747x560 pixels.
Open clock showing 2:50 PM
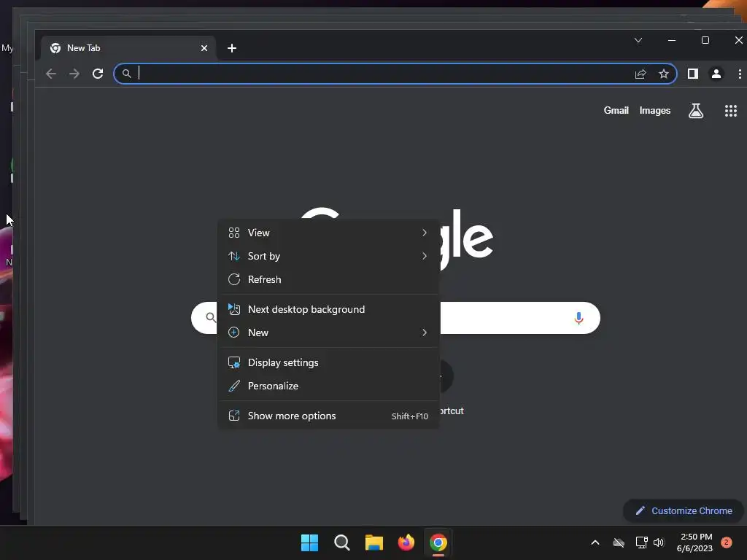pyautogui.click(x=694, y=542)
